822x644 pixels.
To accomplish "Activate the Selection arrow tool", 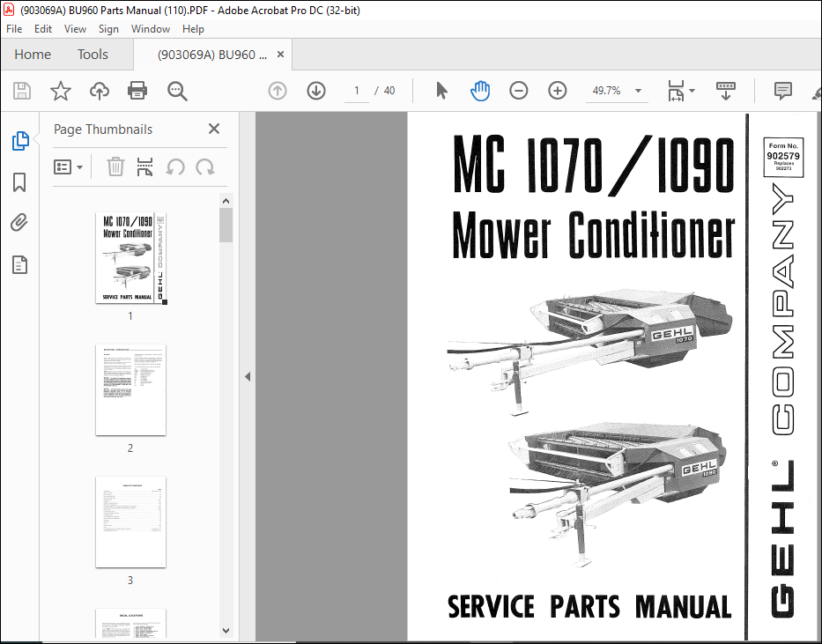I will point(441,91).
